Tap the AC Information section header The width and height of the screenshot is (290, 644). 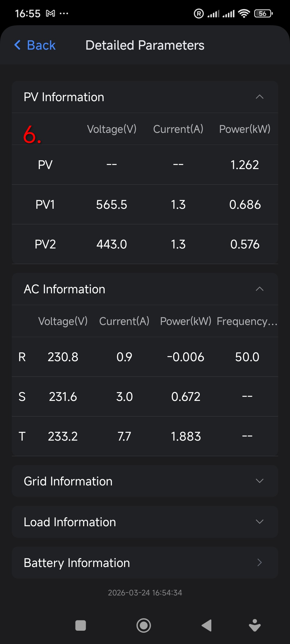(64, 289)
